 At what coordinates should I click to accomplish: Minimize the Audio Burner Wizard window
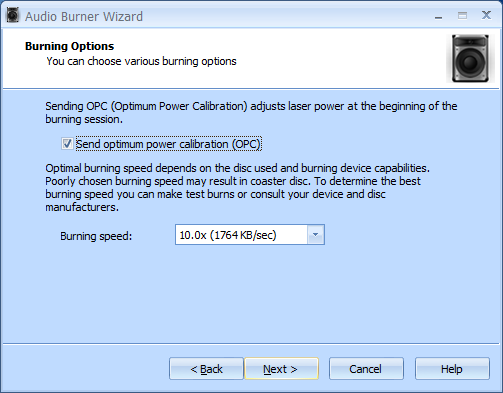(x=438, y=16)
